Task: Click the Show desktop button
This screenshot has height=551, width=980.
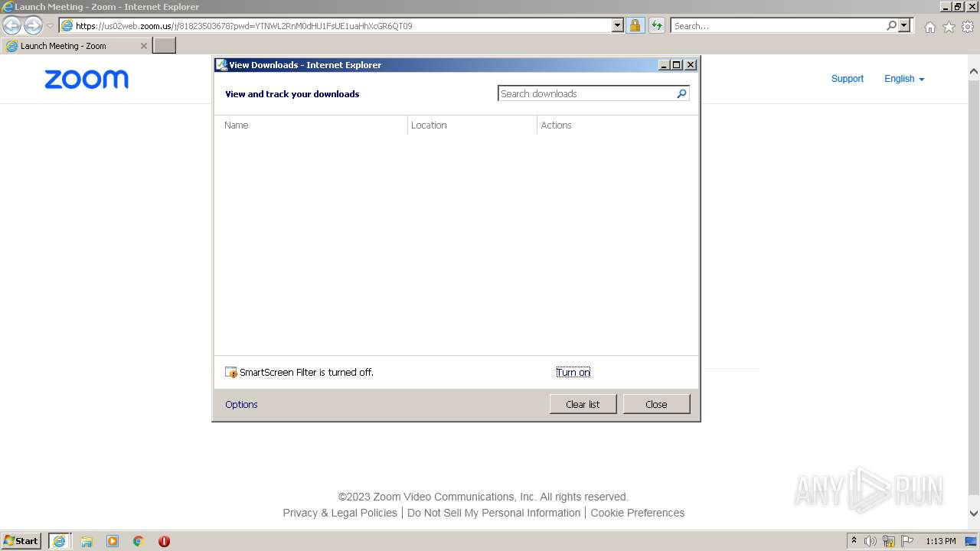Action: (972, 541)
